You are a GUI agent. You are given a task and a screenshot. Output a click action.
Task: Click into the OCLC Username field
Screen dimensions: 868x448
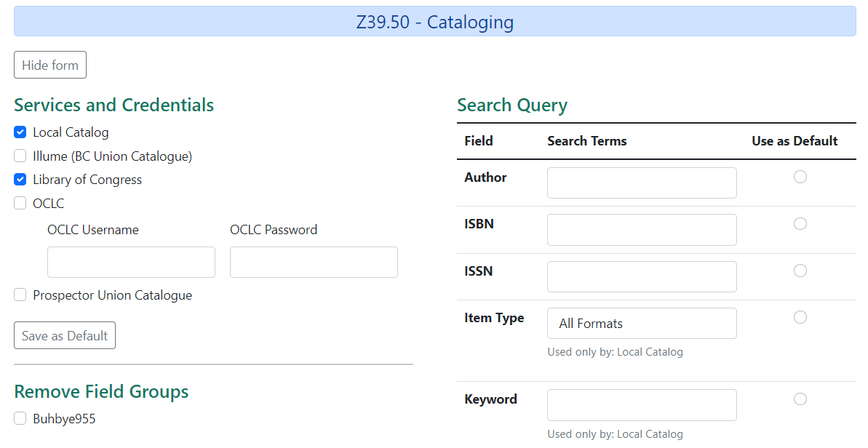[x=131, y=262]
